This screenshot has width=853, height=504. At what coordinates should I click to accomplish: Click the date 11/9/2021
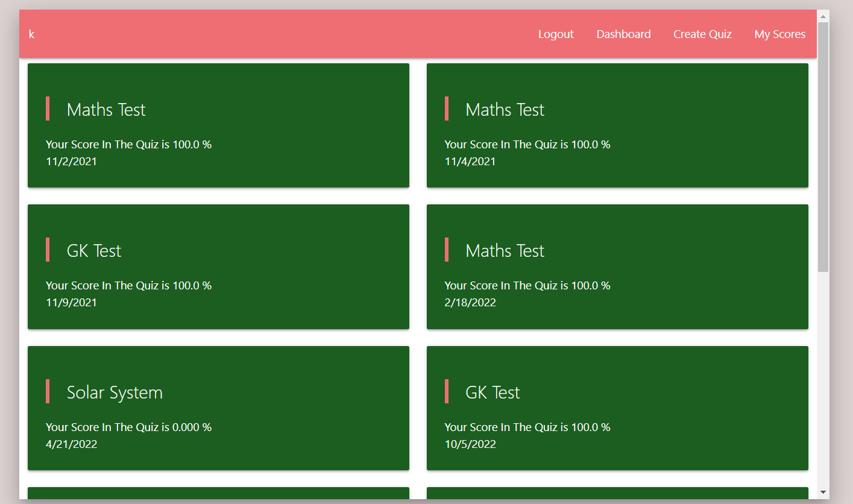click(71, 303)
